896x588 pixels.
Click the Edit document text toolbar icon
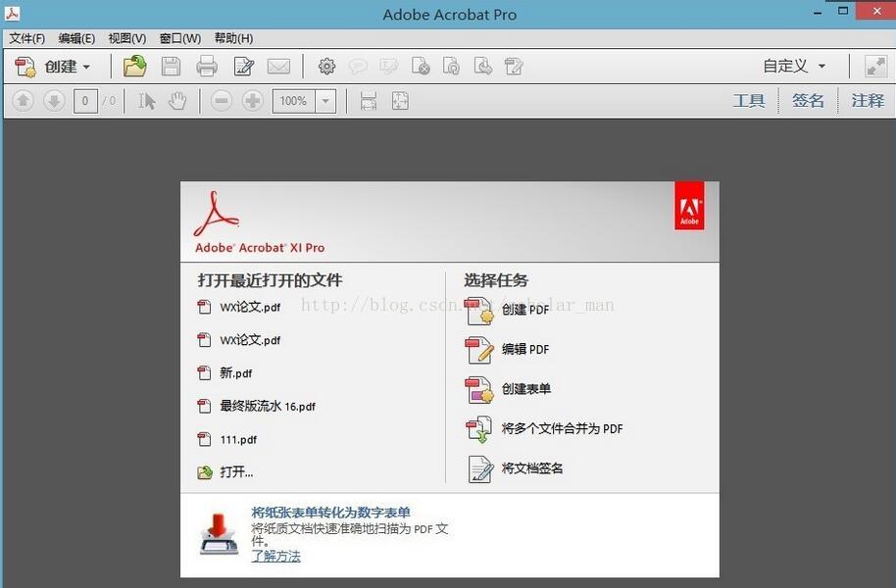pyautogui.click(x=514, y=67)
